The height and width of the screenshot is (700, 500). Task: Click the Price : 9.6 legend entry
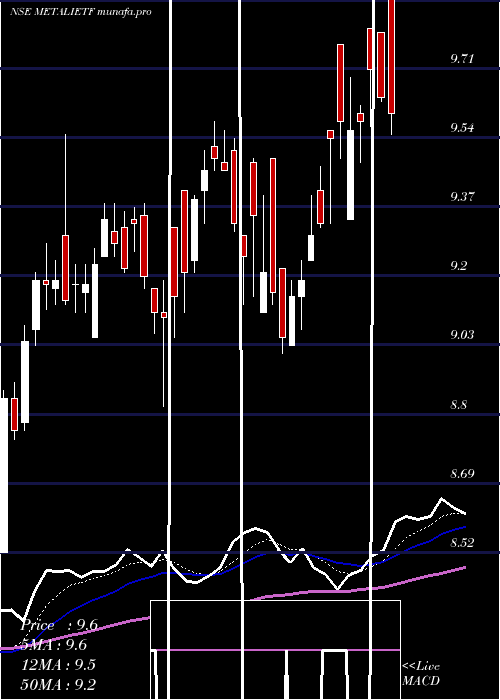59,625
